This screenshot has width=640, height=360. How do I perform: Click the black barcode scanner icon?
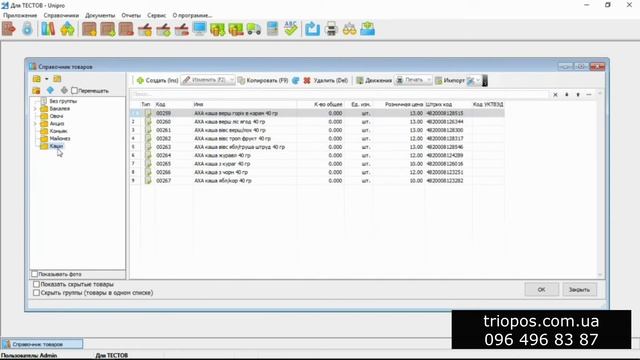point(484,80)
